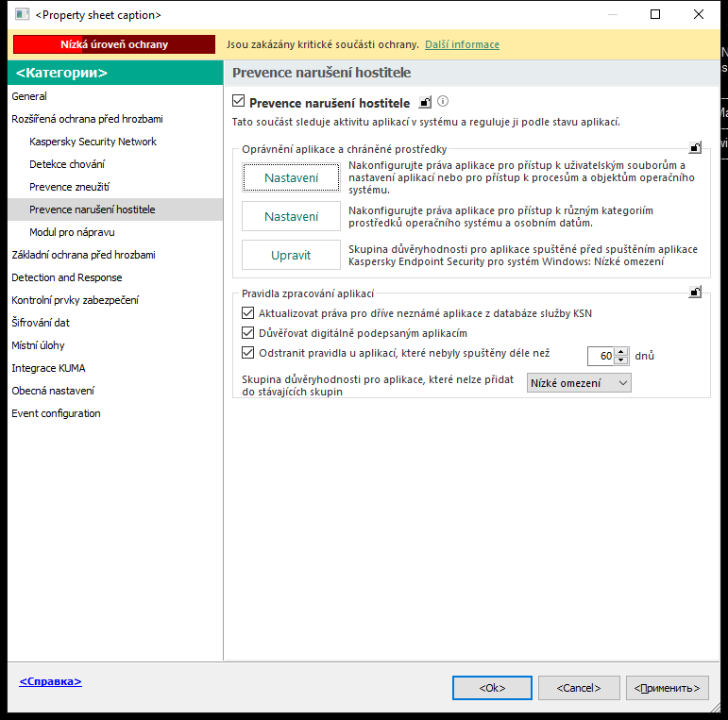Open the Справка help link

click(51, 681)
